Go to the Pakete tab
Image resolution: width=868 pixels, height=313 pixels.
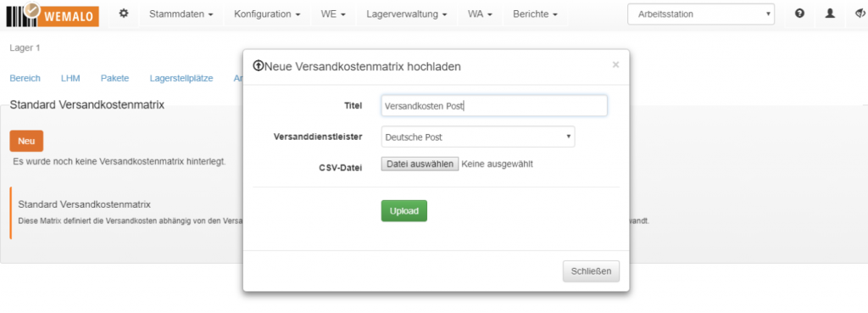(x=114, y=78)
